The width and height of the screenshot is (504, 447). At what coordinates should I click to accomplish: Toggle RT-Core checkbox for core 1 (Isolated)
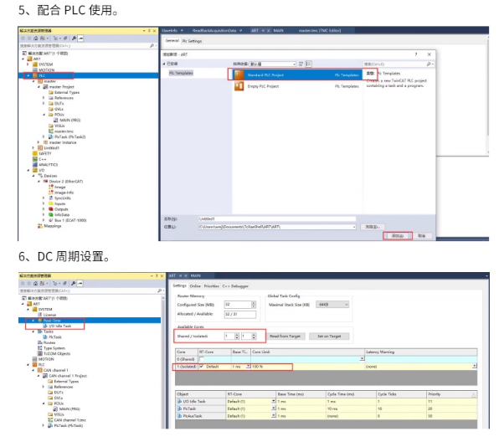coord(202,367)
